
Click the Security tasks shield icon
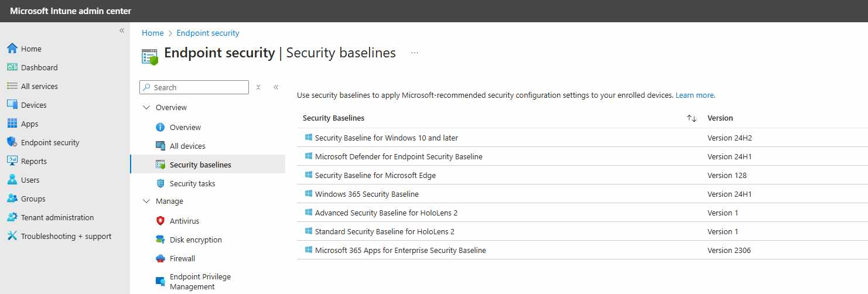(160, 183)
